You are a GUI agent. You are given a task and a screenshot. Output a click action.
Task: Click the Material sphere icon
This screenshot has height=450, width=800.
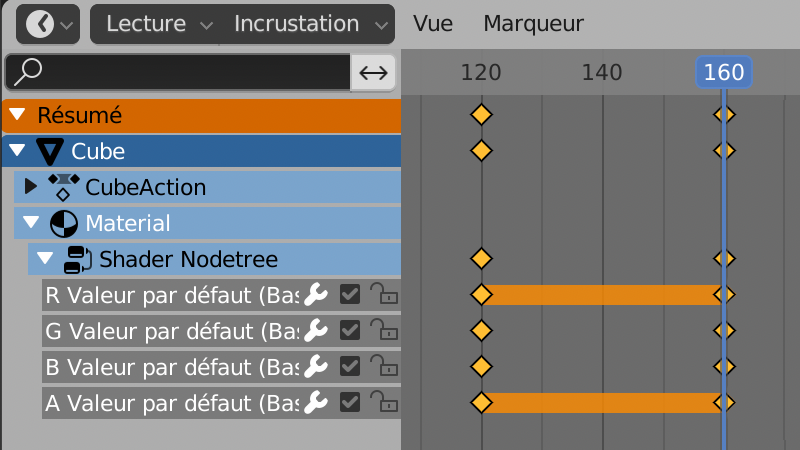[63, 223]
